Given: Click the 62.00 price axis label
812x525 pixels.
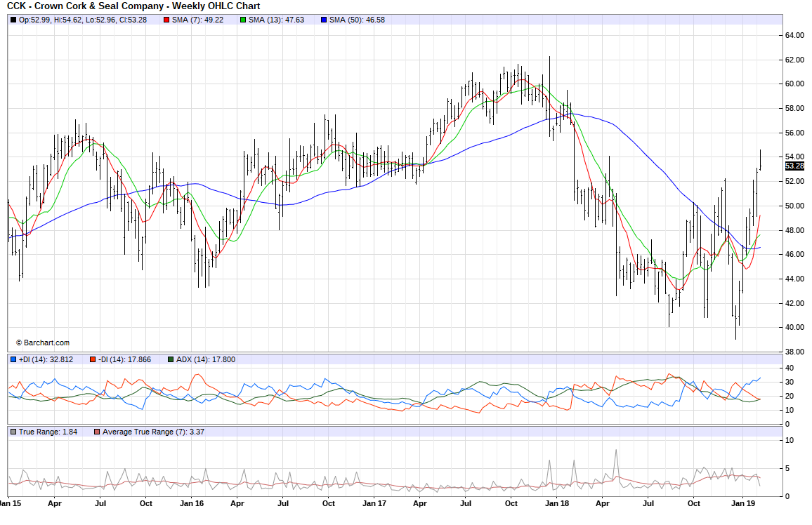Looking at the screenshot, I should (794, 60).
